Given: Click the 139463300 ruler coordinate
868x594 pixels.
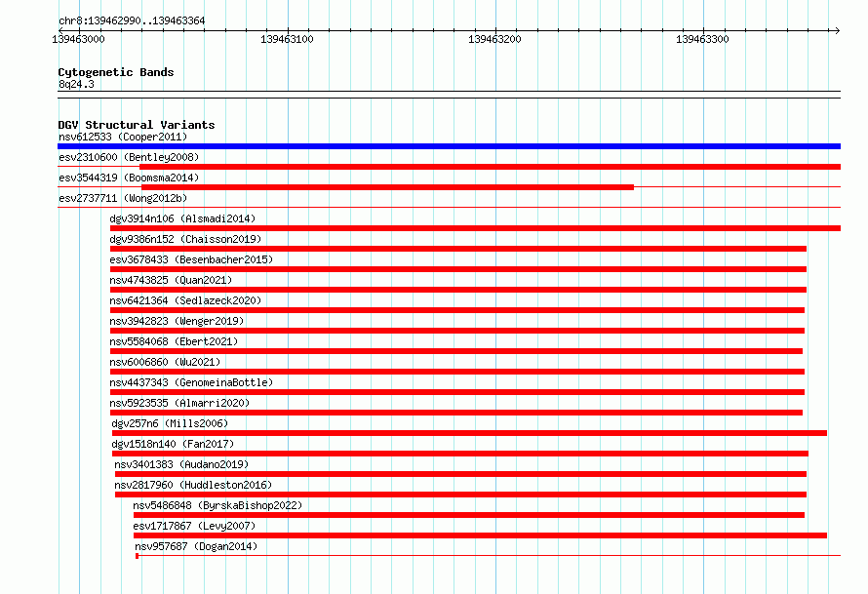Looking at the screenshot, I should coord(702,39).
